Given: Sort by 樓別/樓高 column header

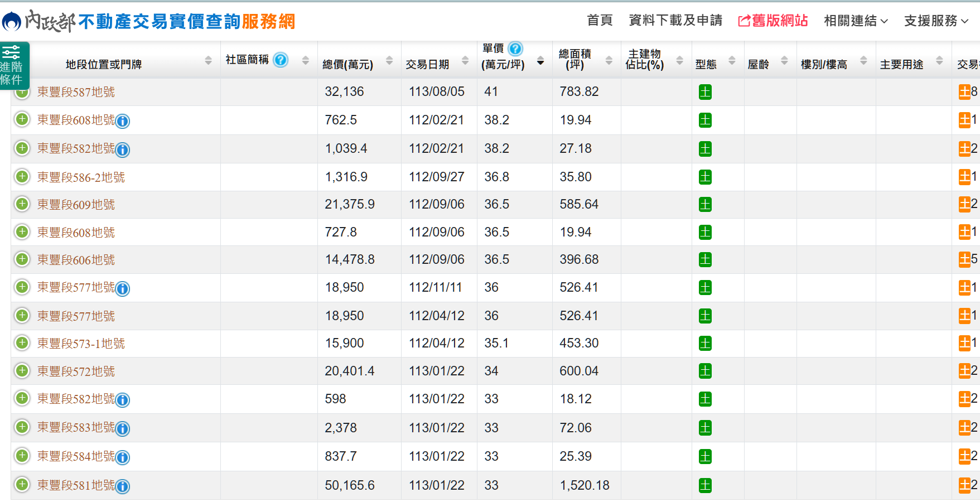Looking at the screenshot, I should click(x=824, y=65).
